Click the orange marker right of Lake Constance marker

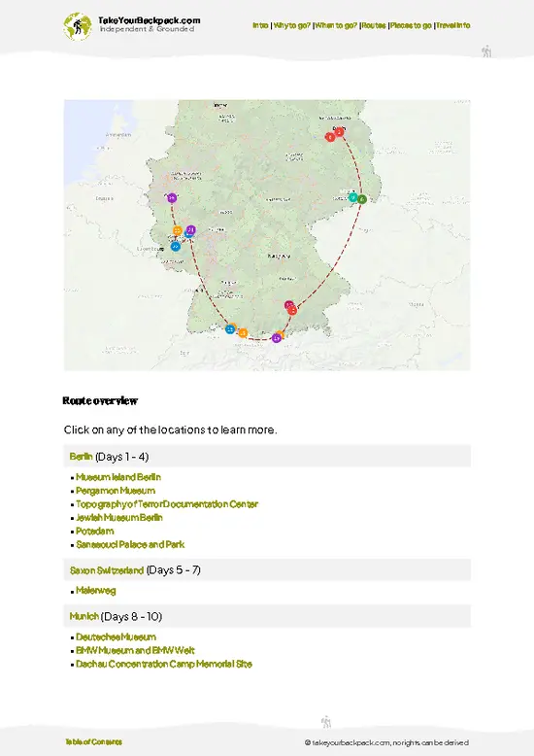(x=243, y=332)
